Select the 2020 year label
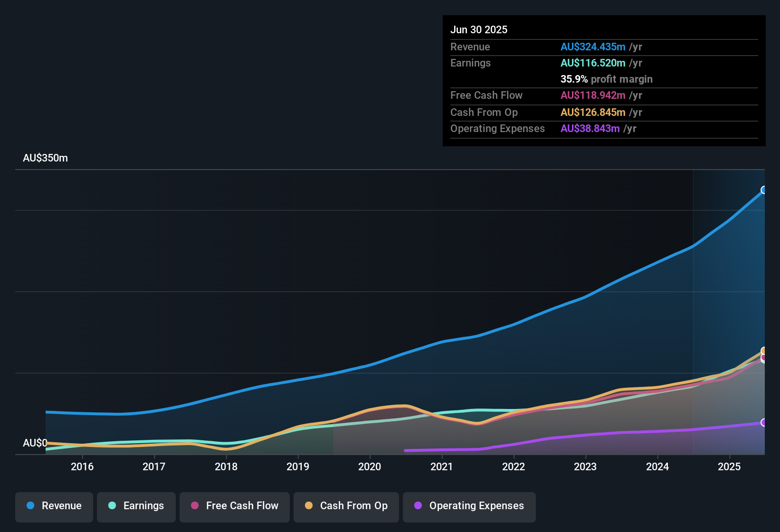 coord(370,466)
